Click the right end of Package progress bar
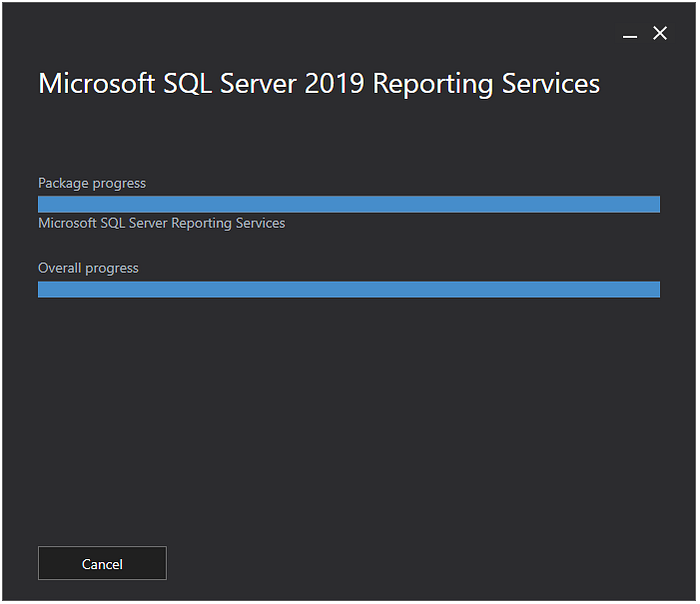Image resolution: width=700 pixels, height=604 pixels. (655, 204)
